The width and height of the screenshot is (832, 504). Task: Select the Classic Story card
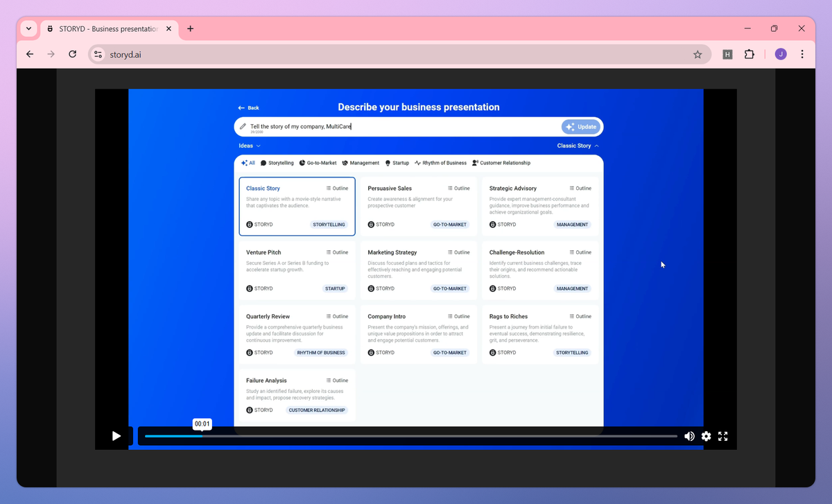tap(297, 207)
